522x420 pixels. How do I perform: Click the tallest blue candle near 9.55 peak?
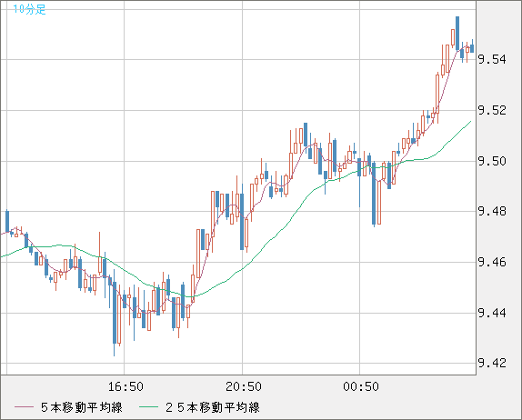click(457, 34)
